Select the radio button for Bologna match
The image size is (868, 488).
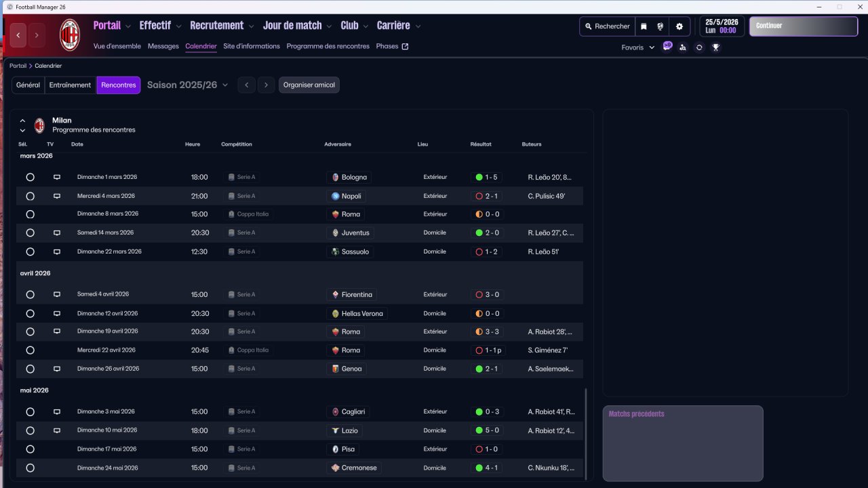(30, 178)
